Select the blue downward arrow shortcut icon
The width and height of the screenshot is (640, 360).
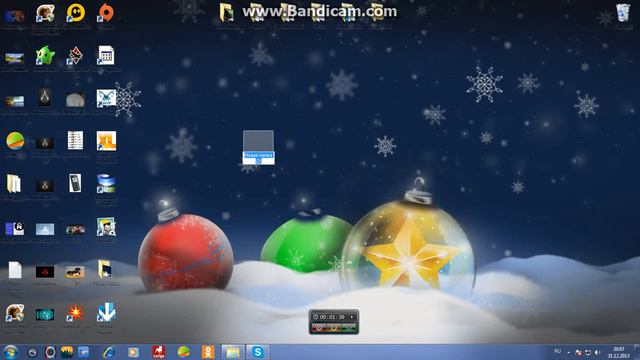[106, 312]
